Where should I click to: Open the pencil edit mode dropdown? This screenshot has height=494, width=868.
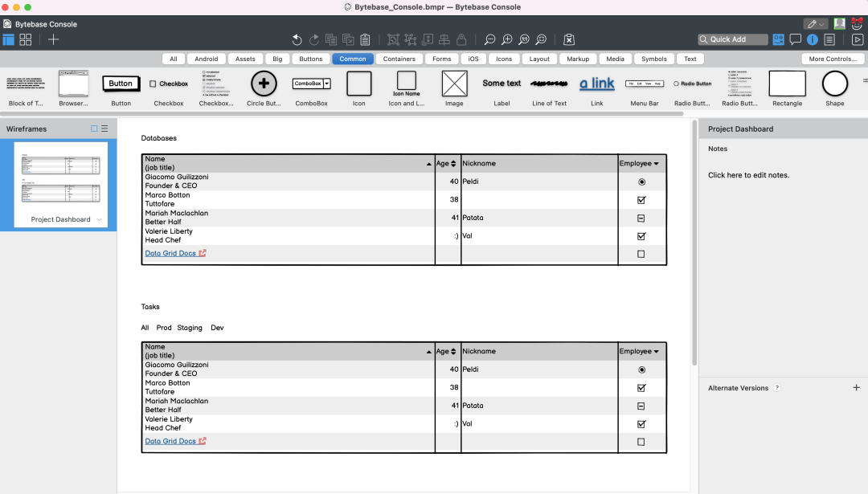click(816, 24)
